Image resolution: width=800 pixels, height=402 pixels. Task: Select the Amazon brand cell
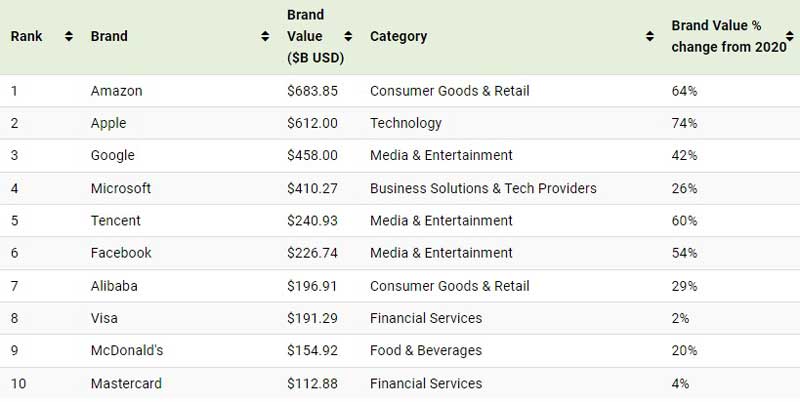[x=116, y=91]
